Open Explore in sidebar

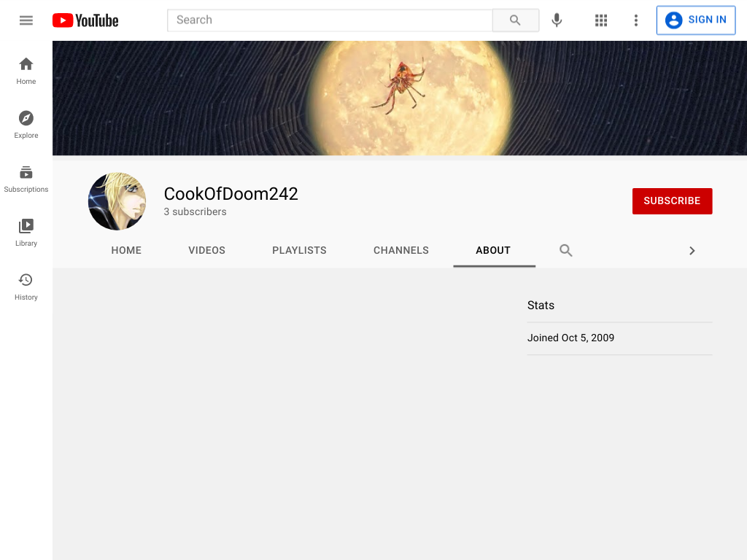coord(26,125)
